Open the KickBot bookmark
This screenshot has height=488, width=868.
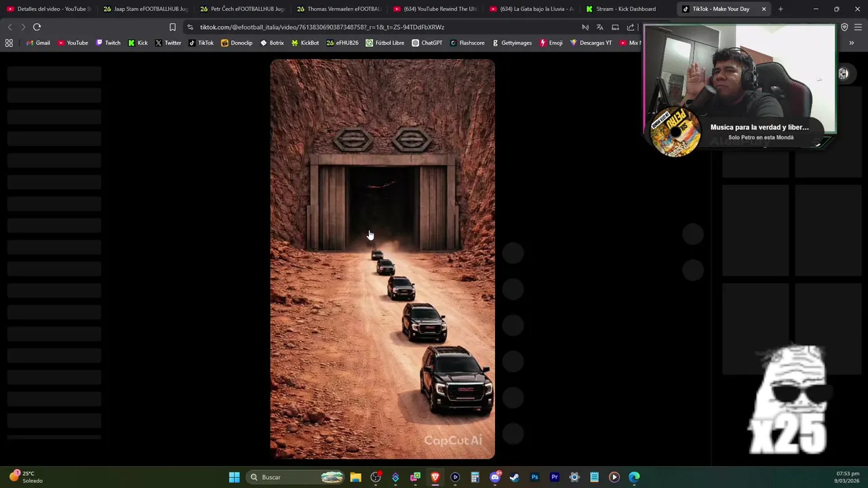coord(305,43)
